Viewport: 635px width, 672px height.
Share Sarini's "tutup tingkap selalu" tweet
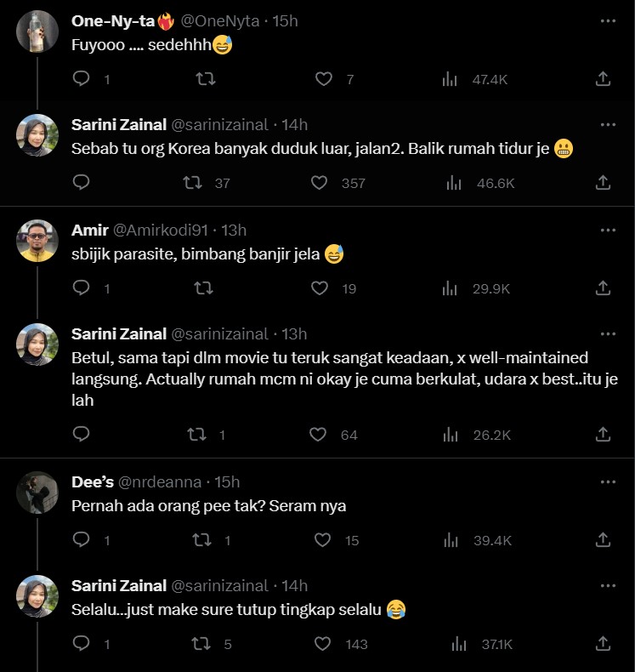[x=603, y=644]
